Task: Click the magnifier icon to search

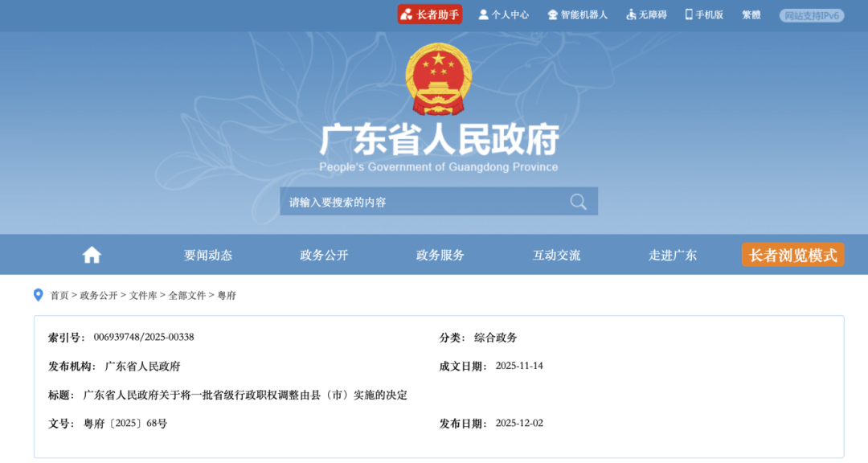Action: 578,201
